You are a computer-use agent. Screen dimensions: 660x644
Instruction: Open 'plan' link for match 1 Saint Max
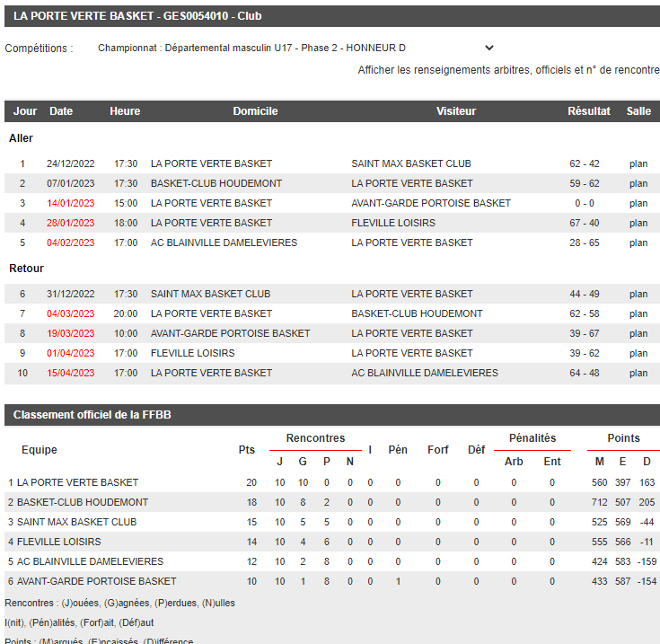638,163
